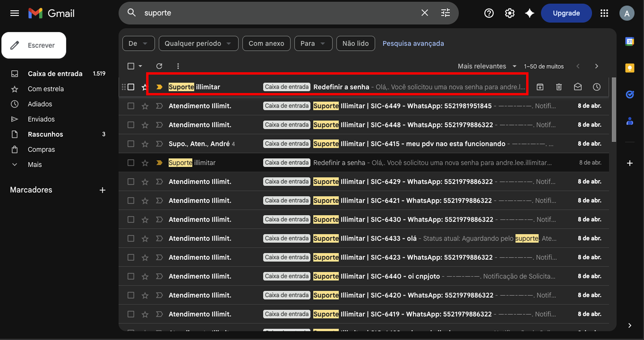This screenshot has height=340, width=644.
Task: Open Google Calendar side panel icon
Action: click(629, 41)
